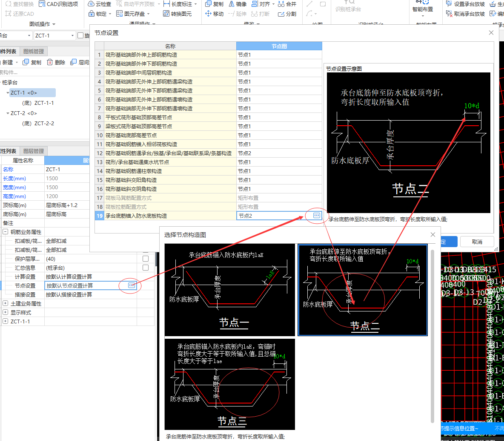Select 移动 tool
This screenshot has height=441, width=504.
215,14
